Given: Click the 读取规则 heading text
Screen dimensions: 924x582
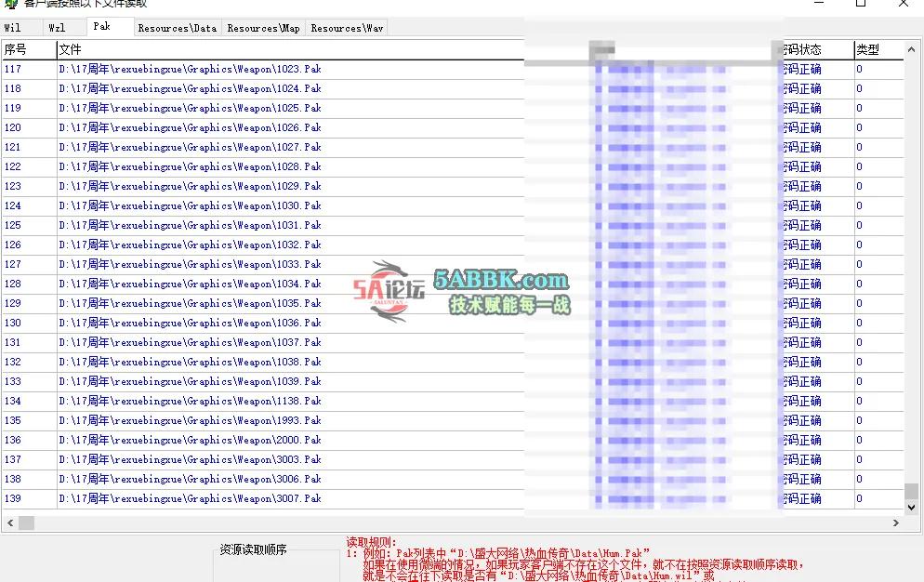Looking at the screenshot, I should 371,542.
